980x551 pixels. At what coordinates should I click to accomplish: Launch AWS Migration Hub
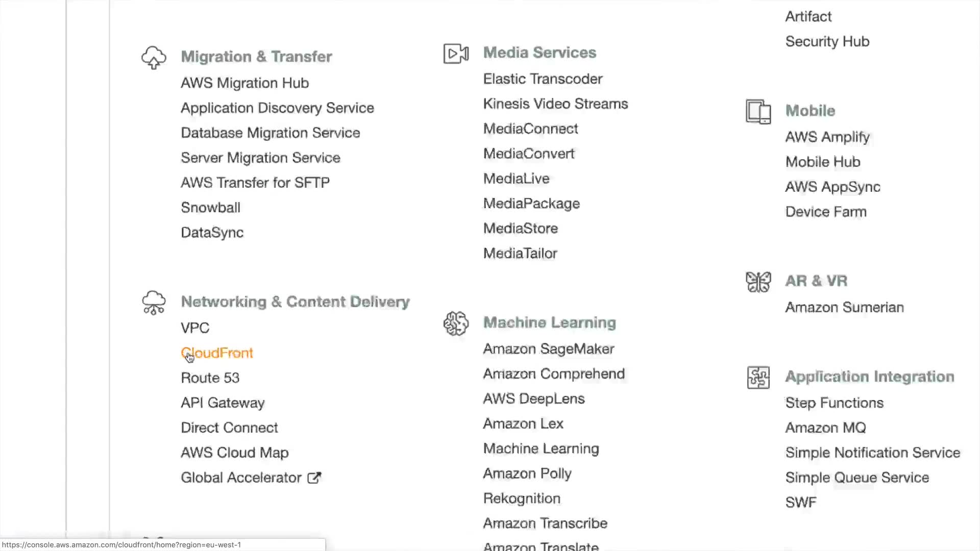pyautogui.click(x=244, y=83)
